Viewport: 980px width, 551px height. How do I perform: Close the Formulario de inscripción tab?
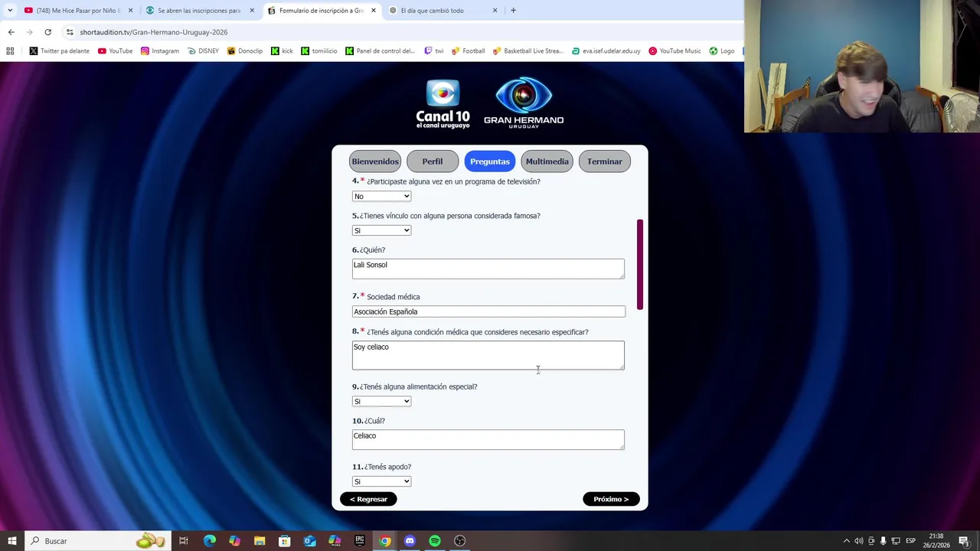pos(374,11)
